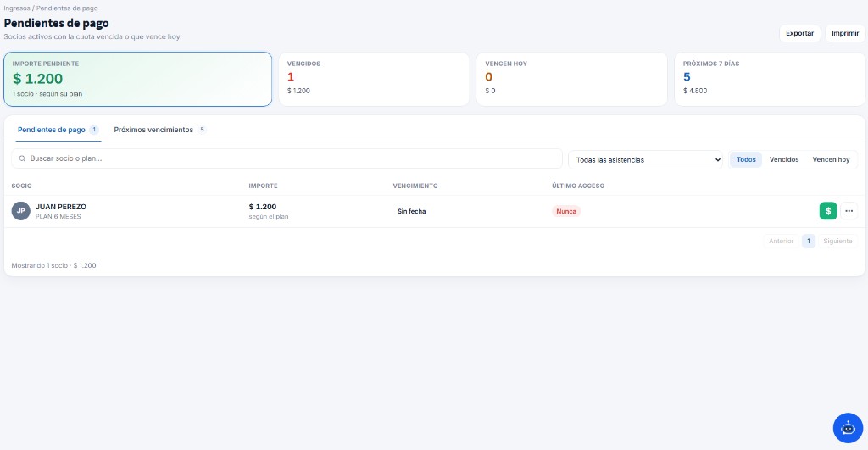
Task: Click the JP avatar of JUAN PEREZO
Action: (x=21, y=211)
